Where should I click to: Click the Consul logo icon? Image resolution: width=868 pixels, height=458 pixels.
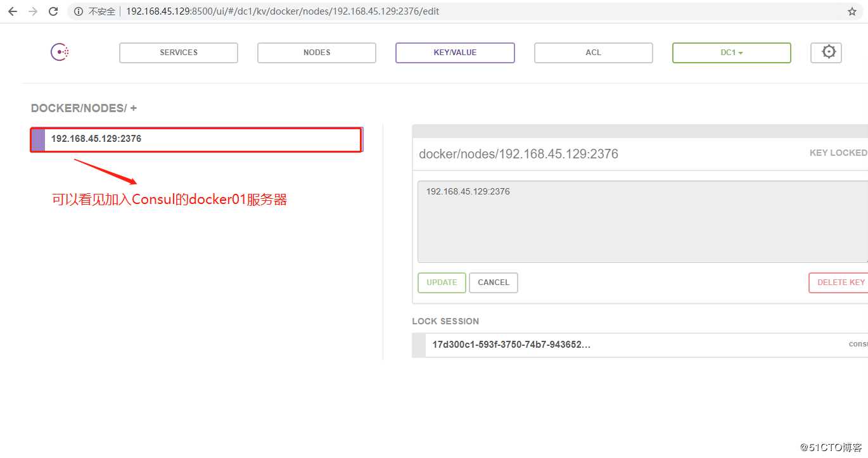[x=60, y=53]
